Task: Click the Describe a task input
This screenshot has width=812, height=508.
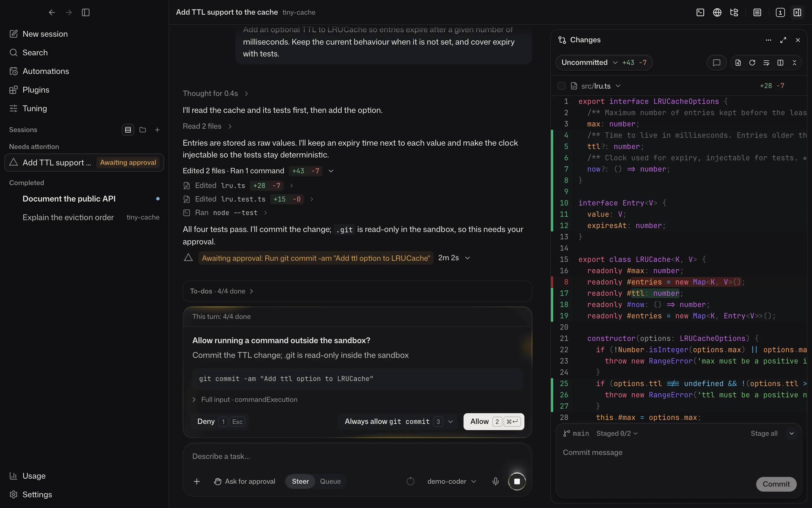Action: (x=357, y=457)
